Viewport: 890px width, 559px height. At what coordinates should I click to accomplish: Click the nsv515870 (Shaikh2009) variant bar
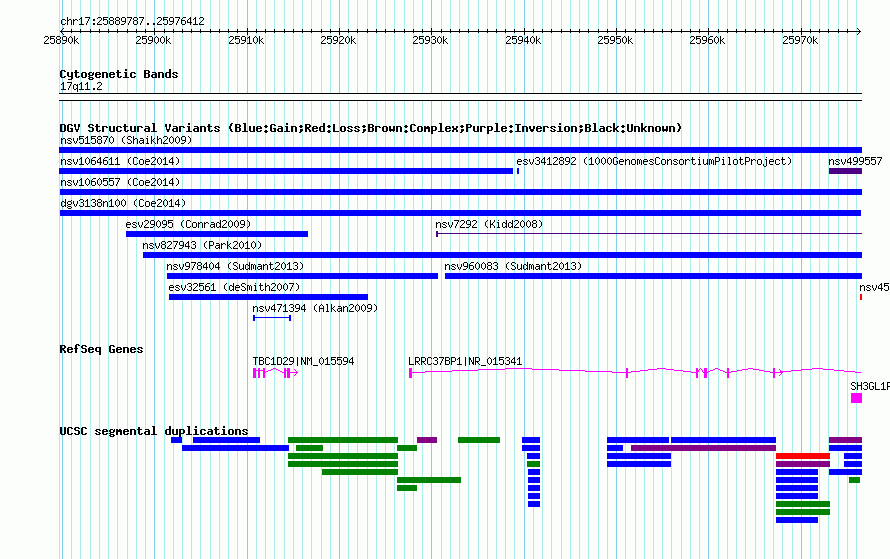point(460,150)
